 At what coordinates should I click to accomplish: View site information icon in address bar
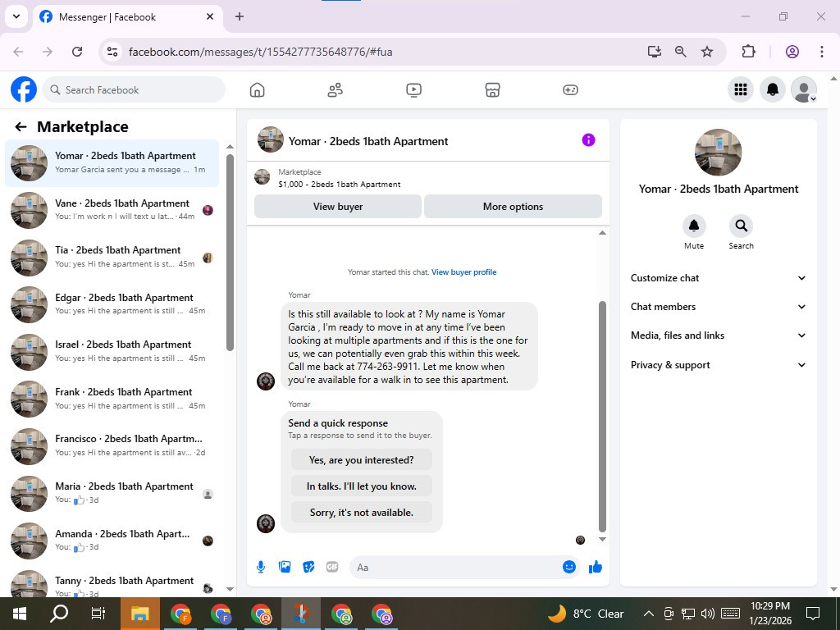(x=112, y=52)
